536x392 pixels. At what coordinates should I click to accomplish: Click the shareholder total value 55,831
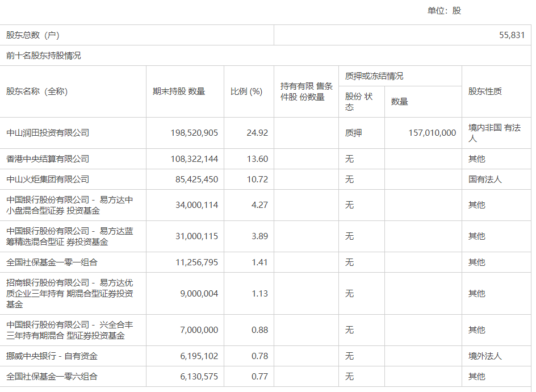point(512,35)
